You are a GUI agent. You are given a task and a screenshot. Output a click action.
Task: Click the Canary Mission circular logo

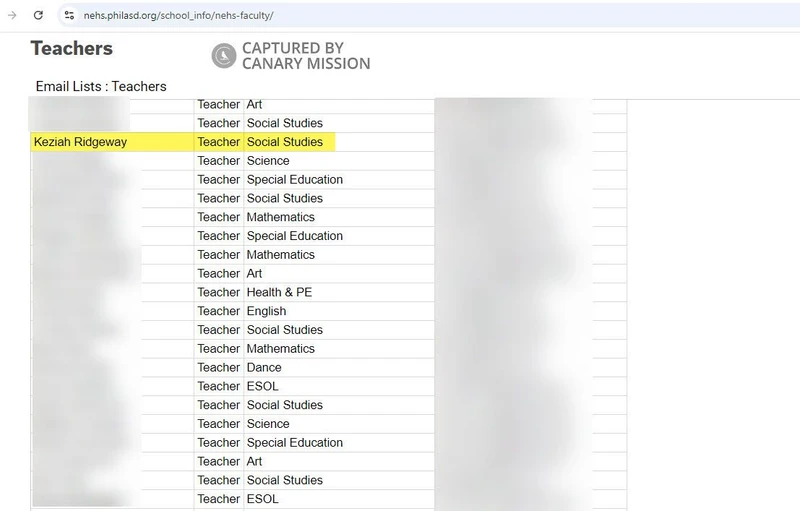point(223,56)
